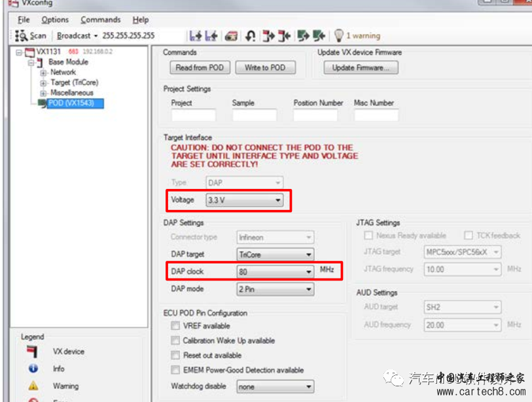Viewport: 532px width, 402px height.
Task: Click the green POD icon with left arrow
Action: 319,35
